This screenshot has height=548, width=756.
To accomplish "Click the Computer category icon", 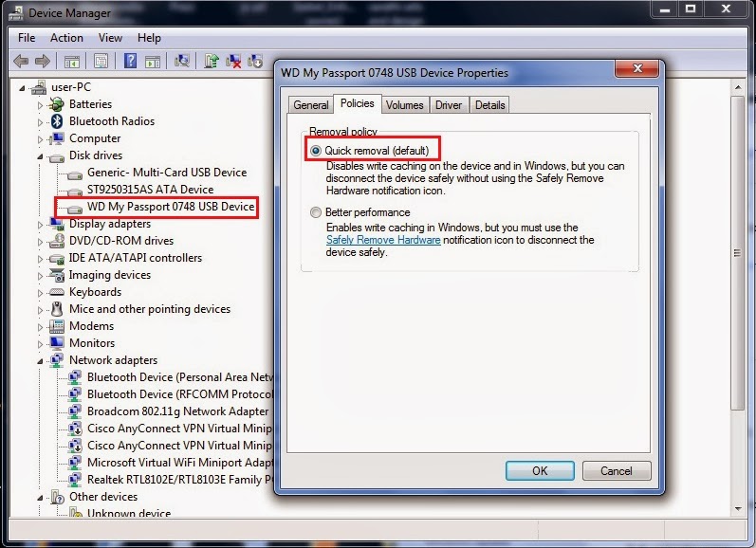I will 56,138.
